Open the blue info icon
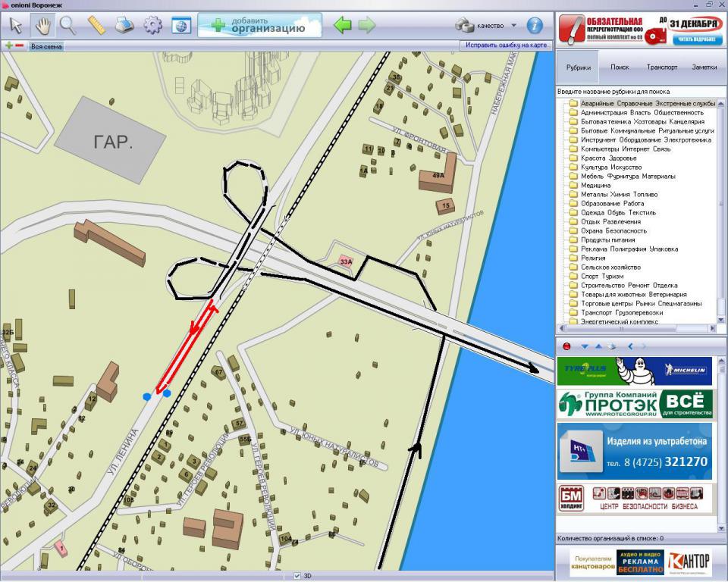Image resolution: width=728 pixels, height=582 pixels. (x=535, y=26)
